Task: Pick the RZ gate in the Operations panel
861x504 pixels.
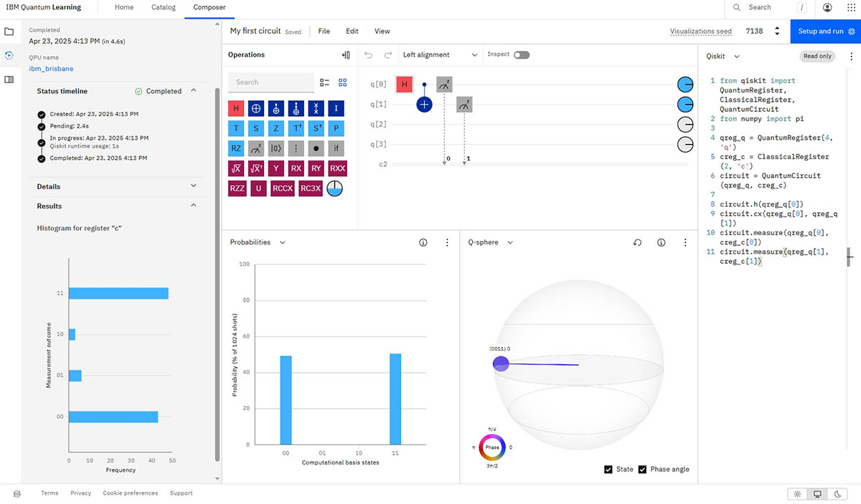Action: pos(237,148)
